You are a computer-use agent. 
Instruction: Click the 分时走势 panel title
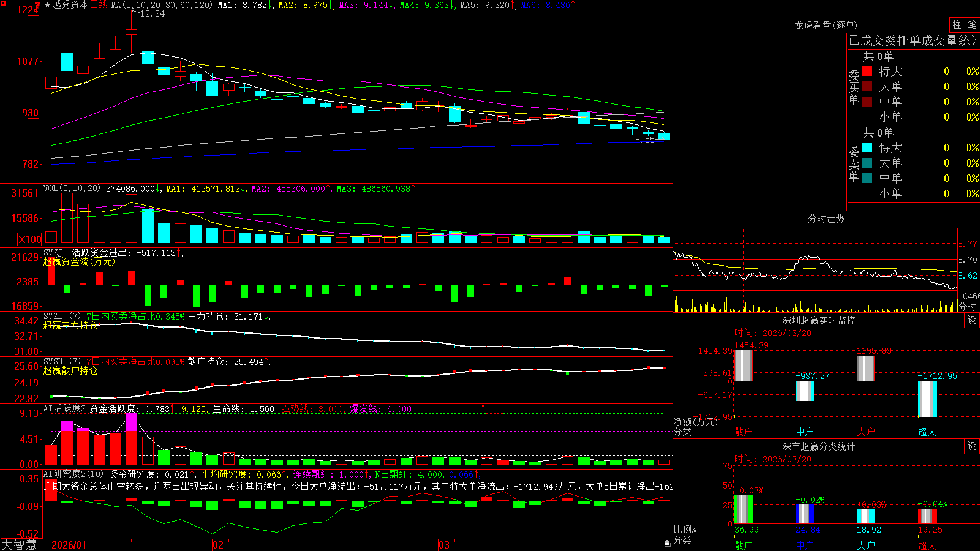pos(826,219)
